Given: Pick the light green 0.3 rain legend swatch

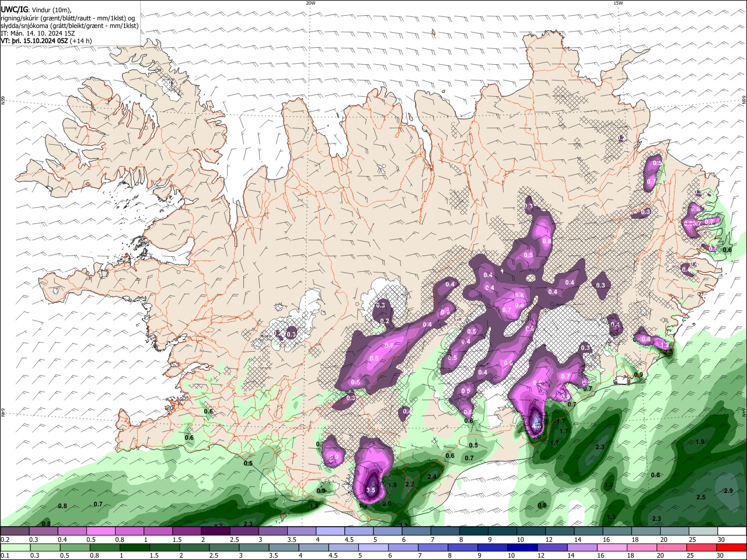Looking at the screenshot, I should coord(45,547).
